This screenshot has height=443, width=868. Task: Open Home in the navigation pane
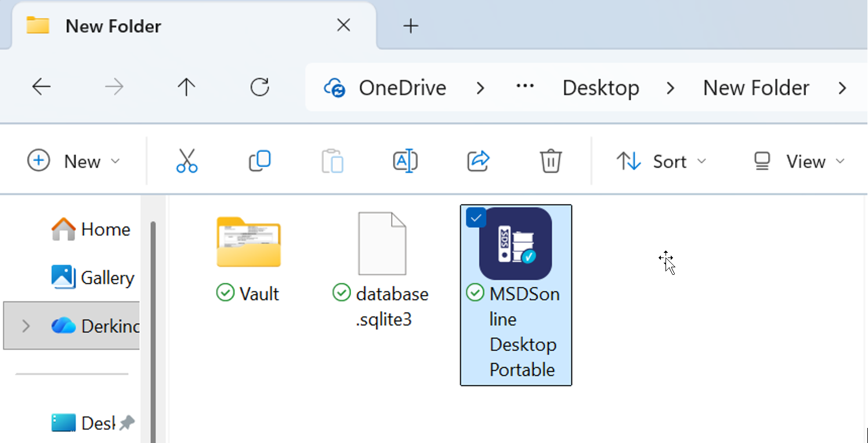point(91,229)
